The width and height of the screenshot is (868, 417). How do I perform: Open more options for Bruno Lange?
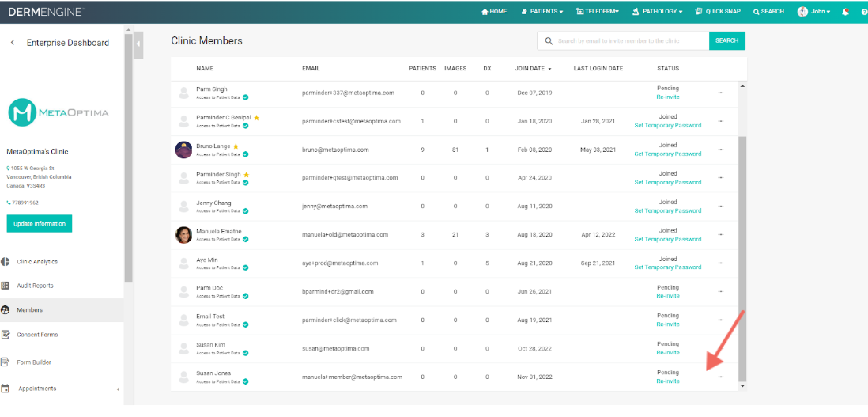click(720, 150)
